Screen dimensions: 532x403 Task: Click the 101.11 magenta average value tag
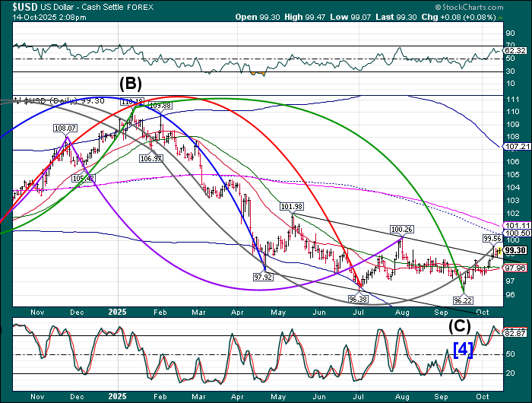pos(516,225)
